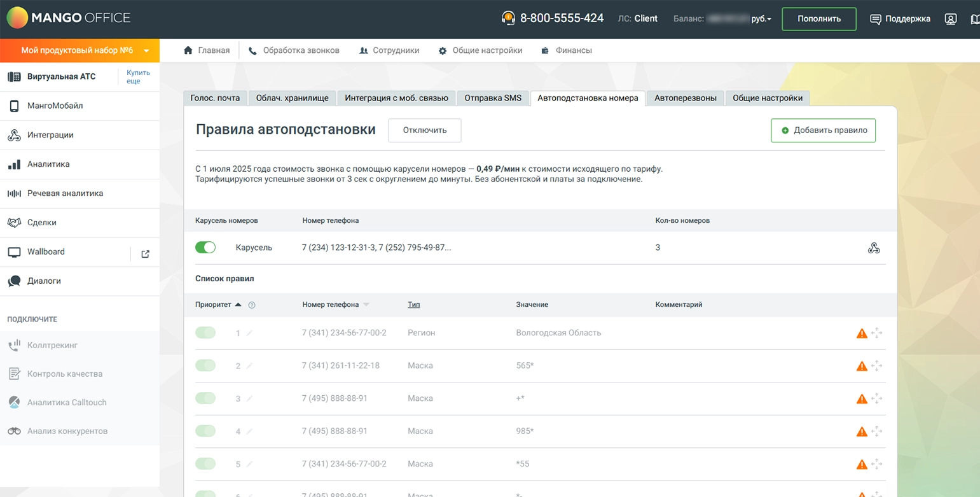Click the Добавить правило button

tap(823, 130)
